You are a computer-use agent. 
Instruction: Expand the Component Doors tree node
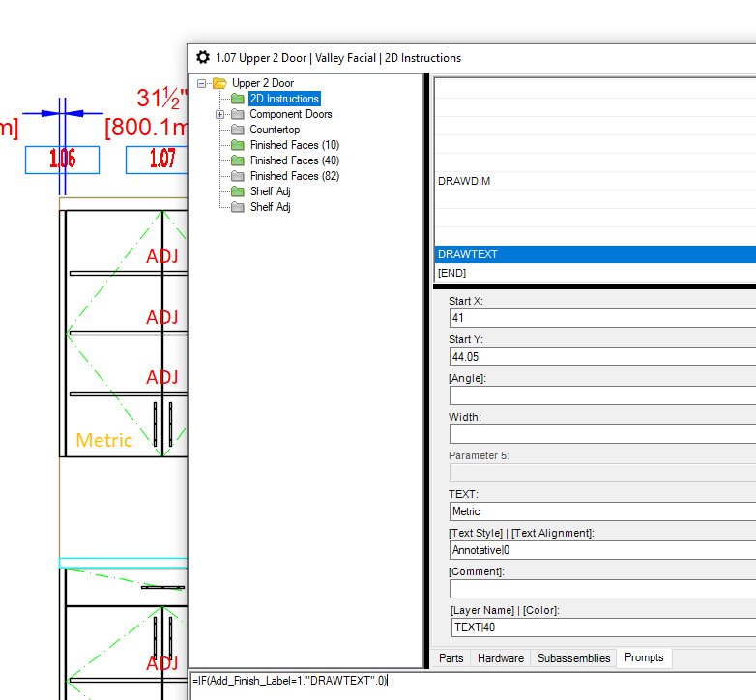220,114
